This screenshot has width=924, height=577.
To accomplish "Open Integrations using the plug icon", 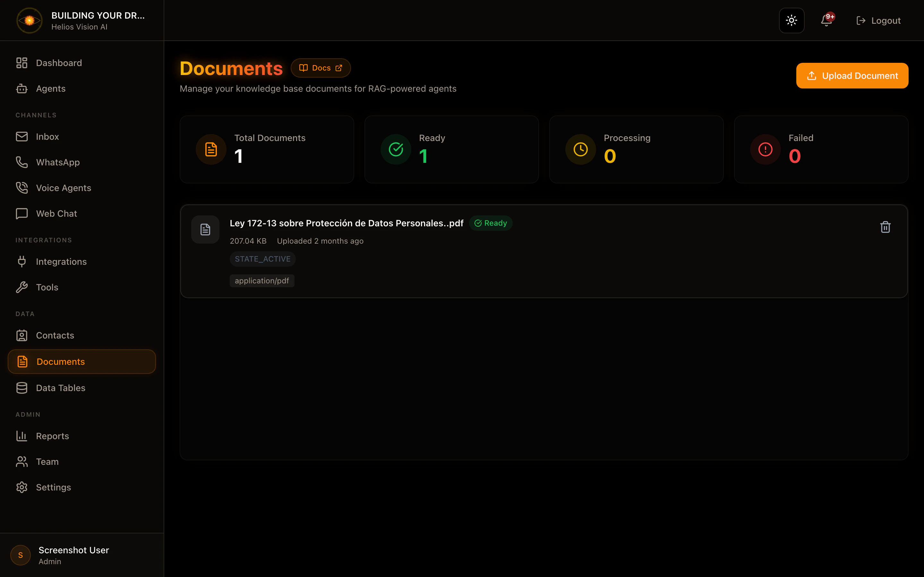I will (x=22, y=261).
